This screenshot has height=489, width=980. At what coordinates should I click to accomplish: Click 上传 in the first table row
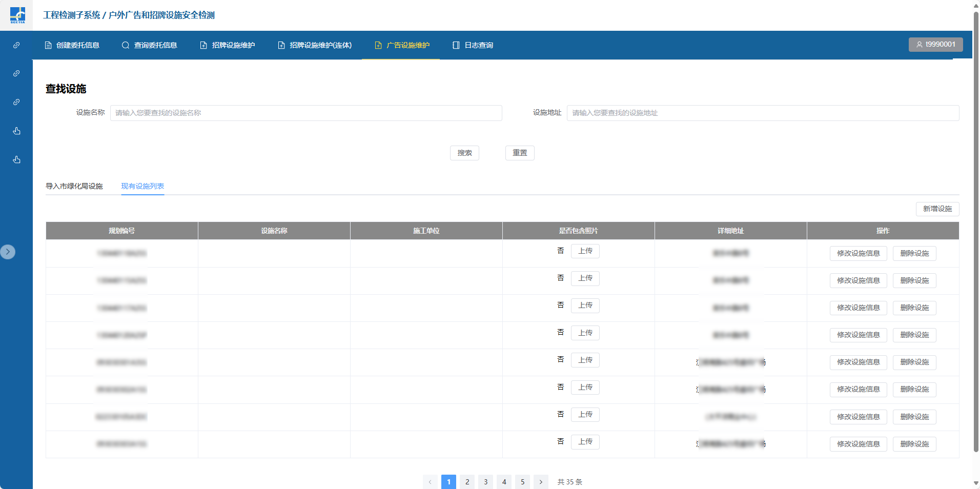pyautogui.click(x=585, y=251)
